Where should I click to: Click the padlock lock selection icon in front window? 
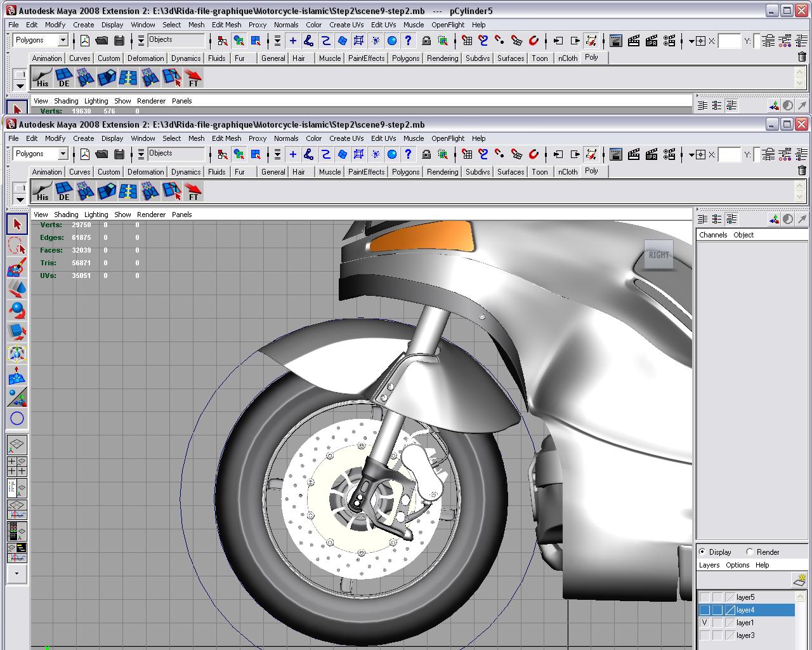(426, 154)
